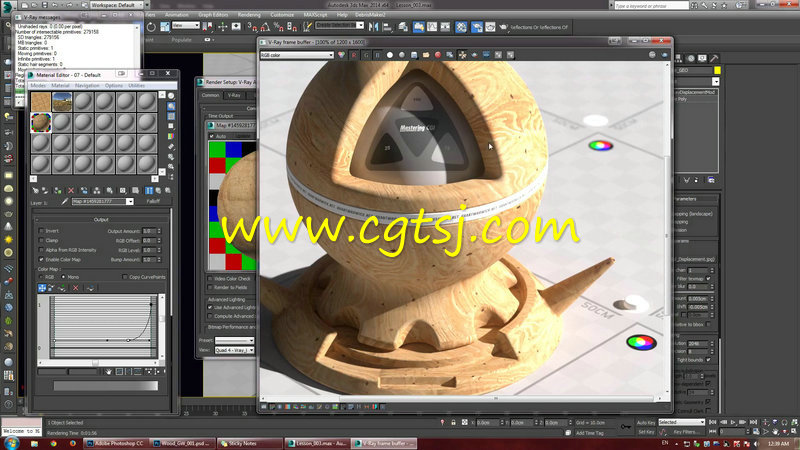
Task: Select the Mono radio button under Color Map
Action: pos(63,277)
